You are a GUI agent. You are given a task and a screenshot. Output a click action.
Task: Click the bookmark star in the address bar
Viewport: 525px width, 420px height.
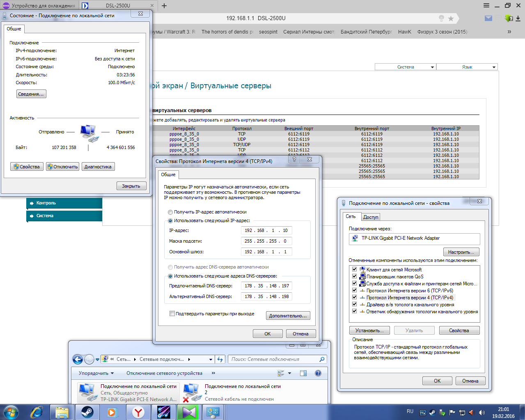[x=451, y=18]
